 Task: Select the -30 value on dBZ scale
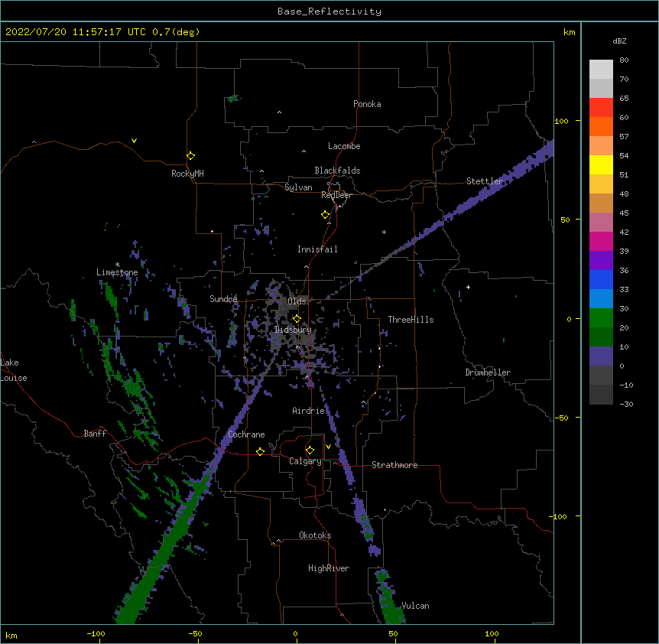click(626, 404)
